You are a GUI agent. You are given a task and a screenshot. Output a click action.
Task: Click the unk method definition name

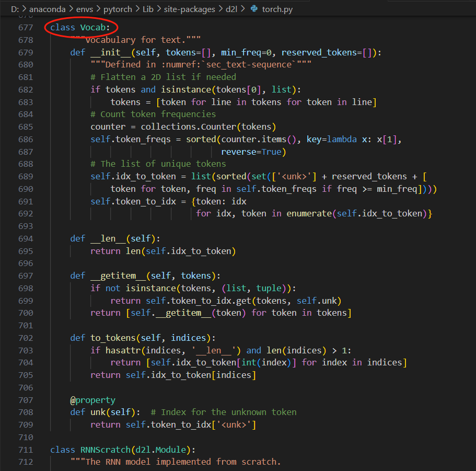[98, 412]
